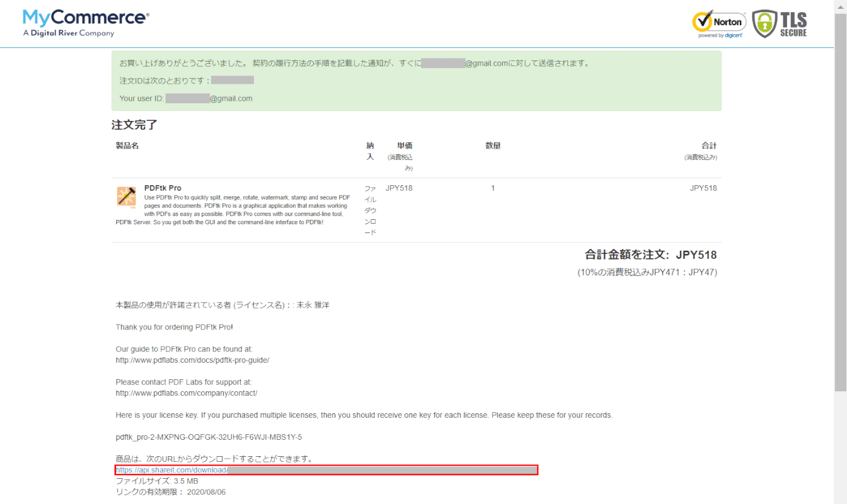Screen dimensions: 847x504
Task: Click the unit price JPY518 cell
Action: click(x=399, y=188)
